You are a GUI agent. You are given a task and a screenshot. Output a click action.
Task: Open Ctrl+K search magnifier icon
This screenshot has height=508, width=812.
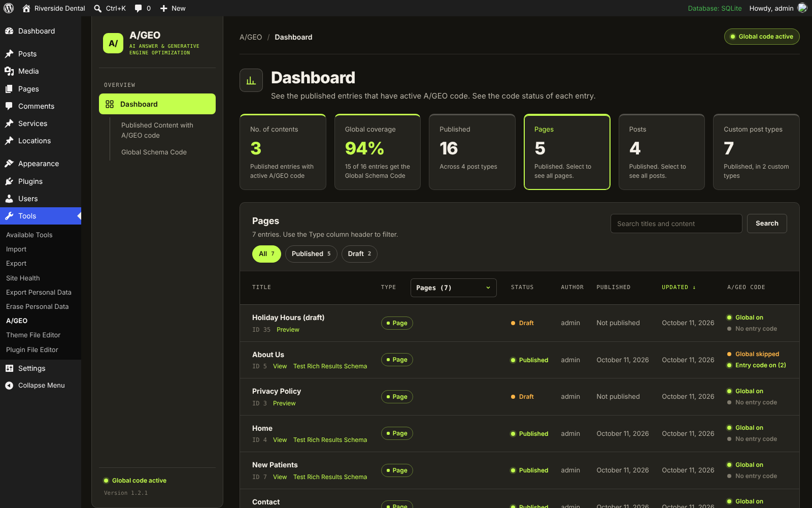[x=98, y=8]
